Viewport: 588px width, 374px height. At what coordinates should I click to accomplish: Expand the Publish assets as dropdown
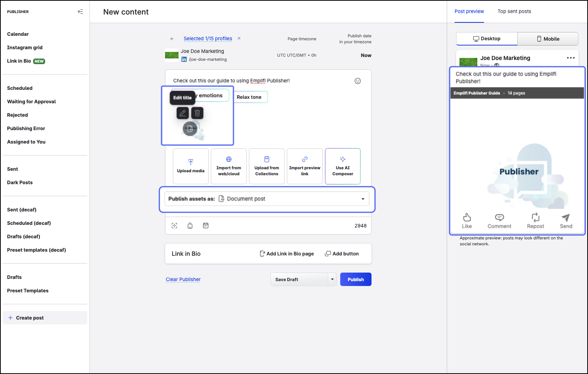(x=363, y=199)
